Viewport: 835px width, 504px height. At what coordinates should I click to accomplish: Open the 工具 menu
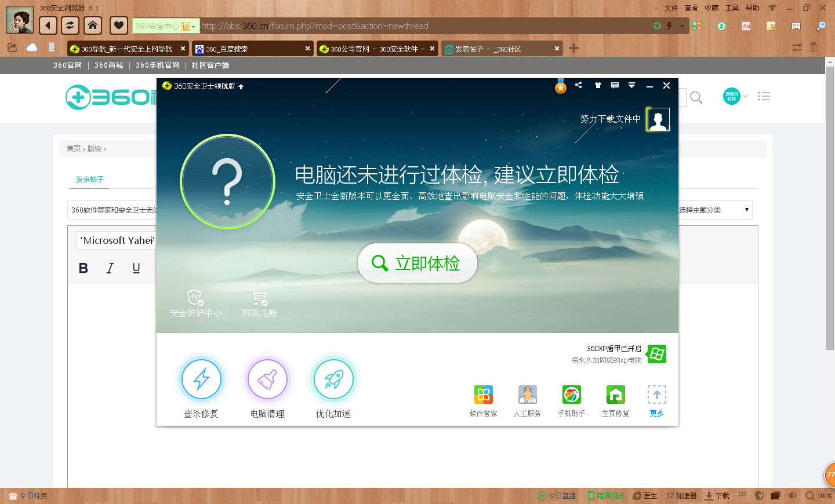point(732,8)
